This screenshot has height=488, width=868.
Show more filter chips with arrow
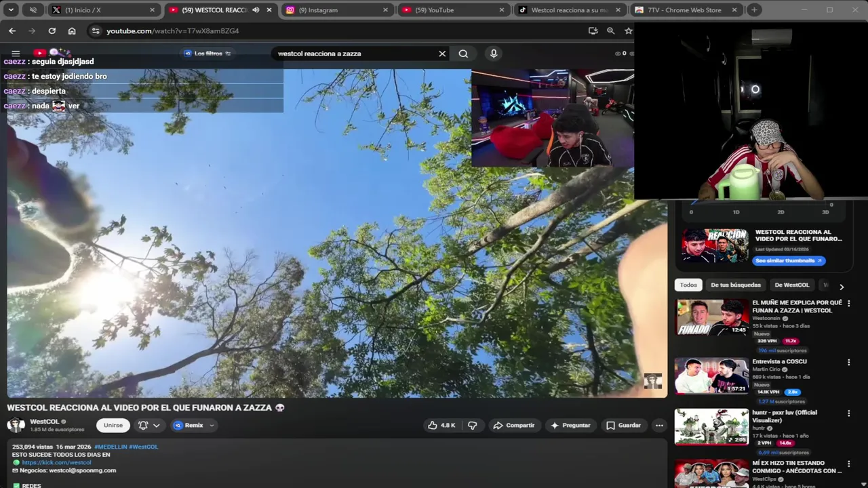(x=842, y=287)
